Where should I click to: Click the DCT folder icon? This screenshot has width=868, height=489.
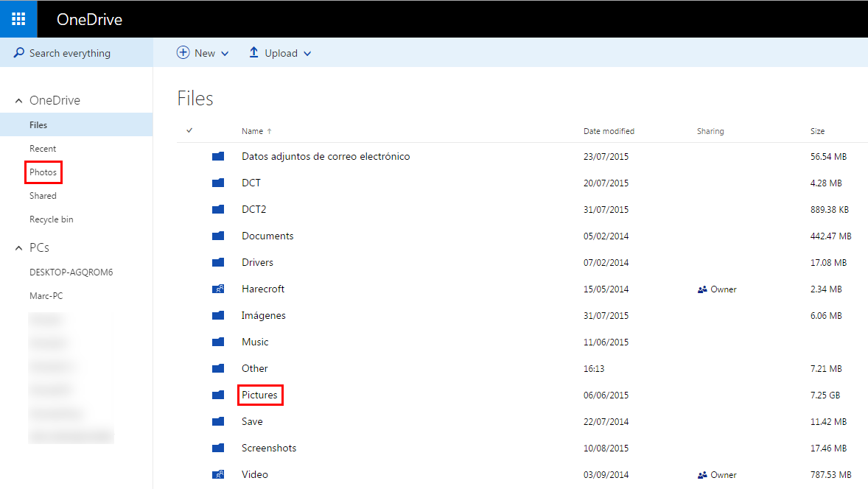click(218, 183)
